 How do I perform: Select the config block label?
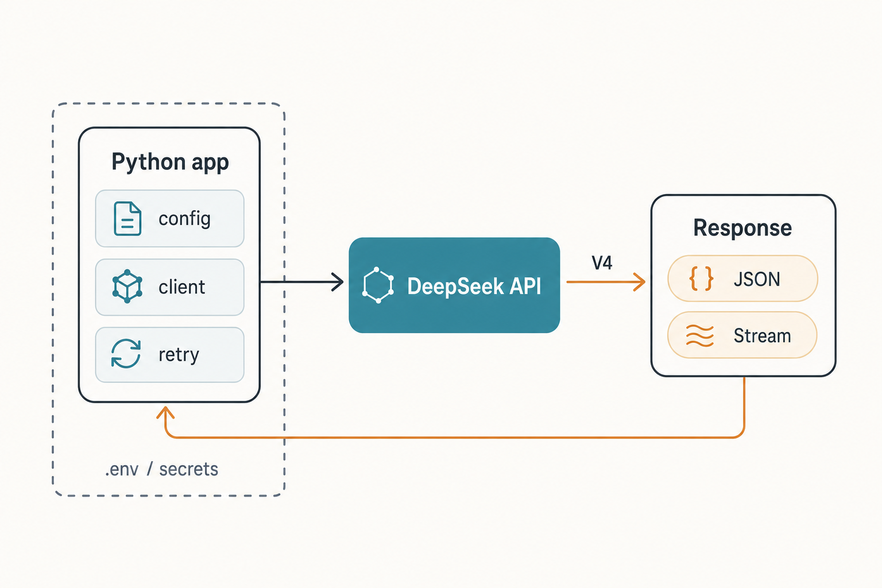(184, 219)
